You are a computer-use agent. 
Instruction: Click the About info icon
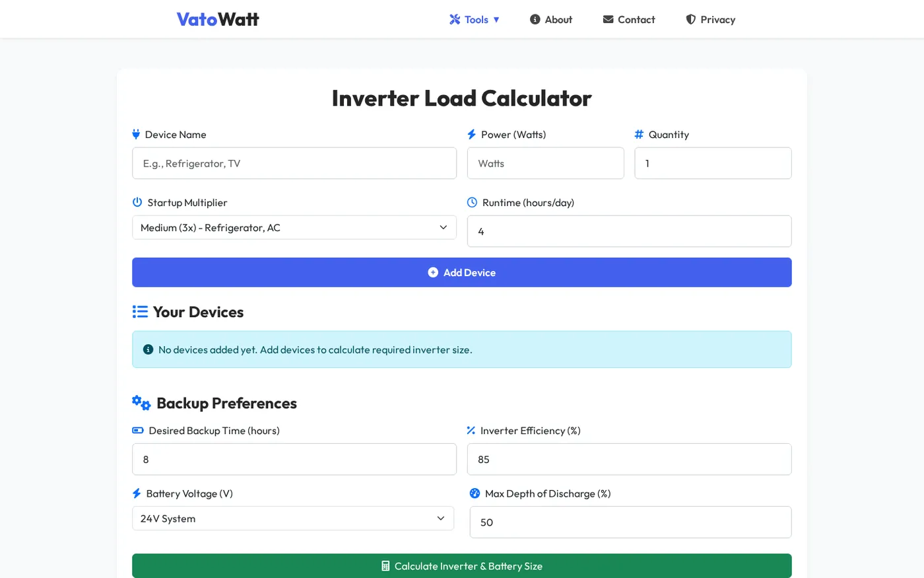pos(535,19)
